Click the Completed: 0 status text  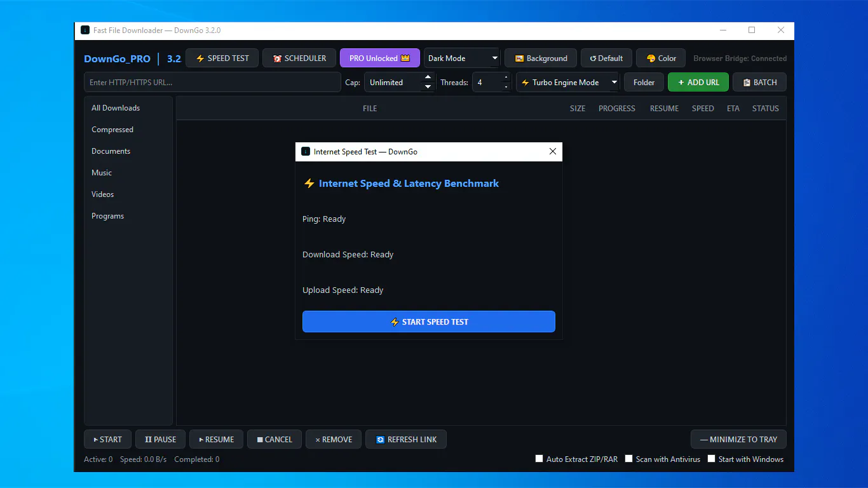coord(196,459)
